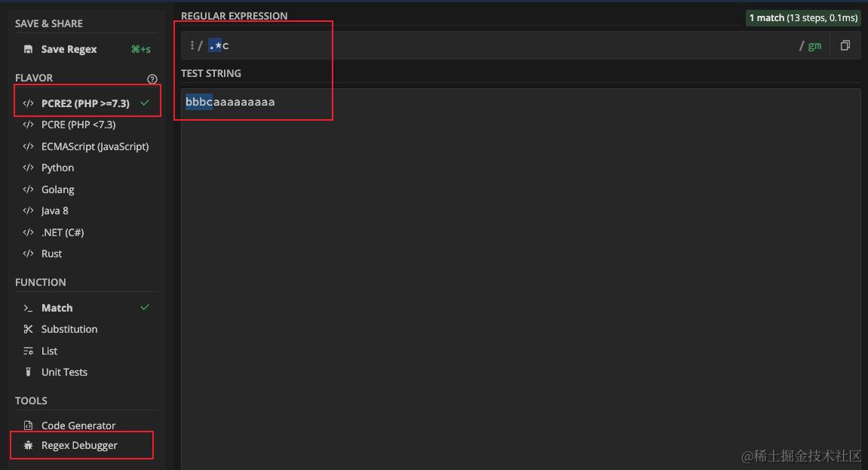Click the FUNCTION section heading
This screenshot has height=470, width=868.
pyautogui.click(x=41, y=282)
